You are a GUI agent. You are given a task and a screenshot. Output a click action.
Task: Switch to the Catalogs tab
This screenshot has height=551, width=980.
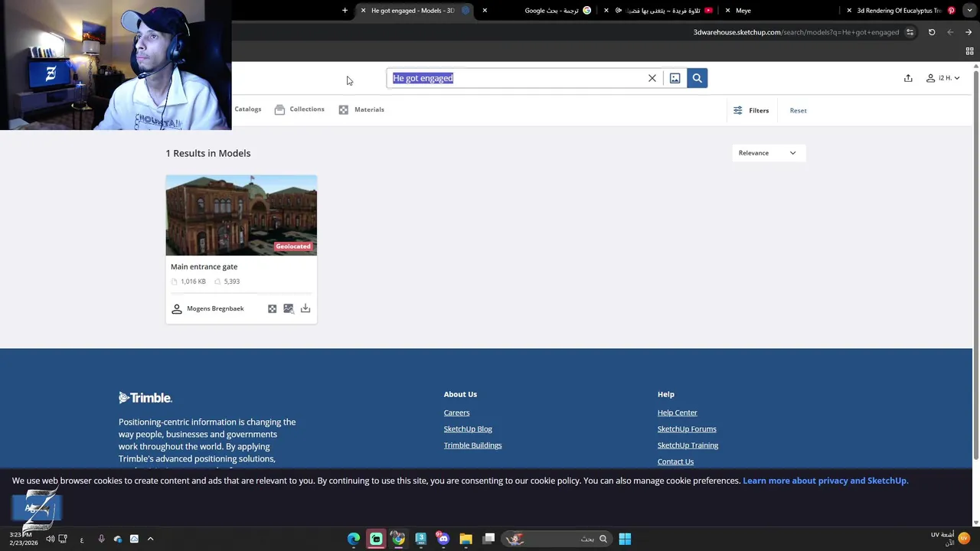click(247, 109)
